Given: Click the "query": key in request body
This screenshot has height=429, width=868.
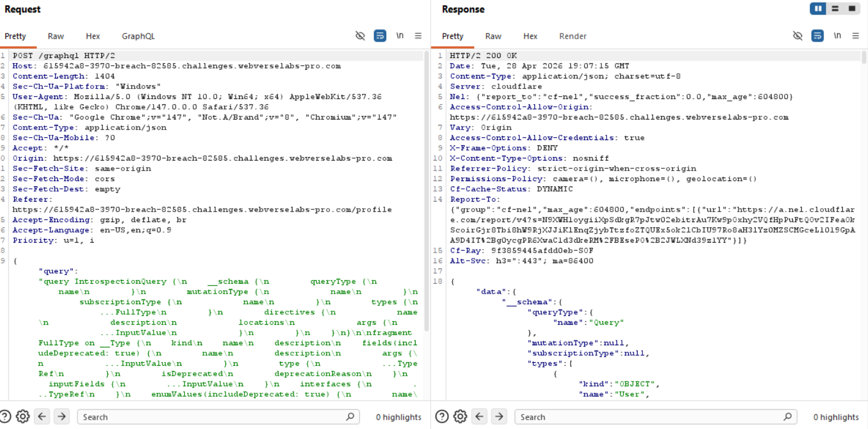Looking at the screenshot, I should (58, 271).
